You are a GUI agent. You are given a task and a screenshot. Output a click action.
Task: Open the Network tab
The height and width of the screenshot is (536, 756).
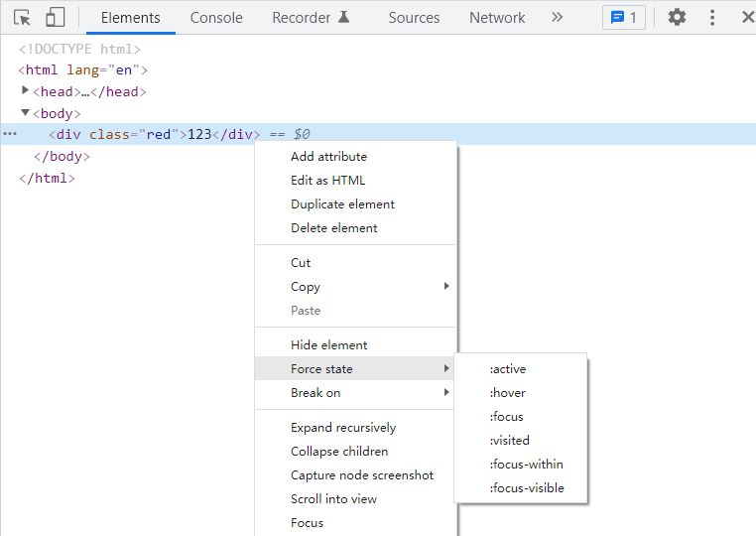click(497, 17)
